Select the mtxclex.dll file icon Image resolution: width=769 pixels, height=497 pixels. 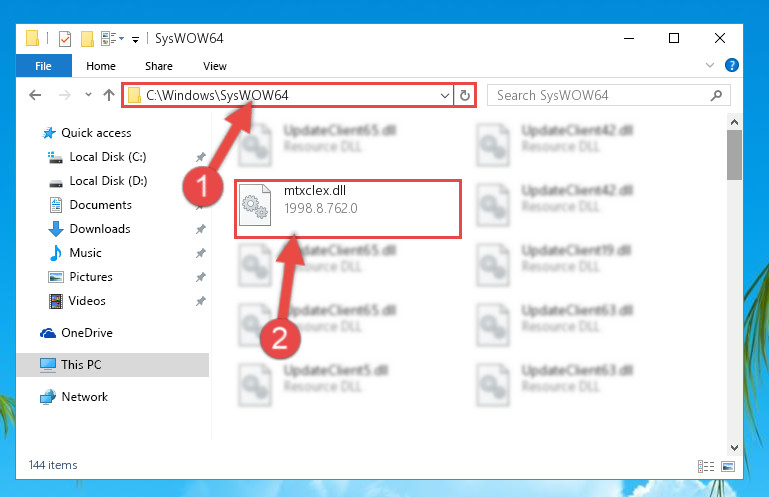coord(255,205)
